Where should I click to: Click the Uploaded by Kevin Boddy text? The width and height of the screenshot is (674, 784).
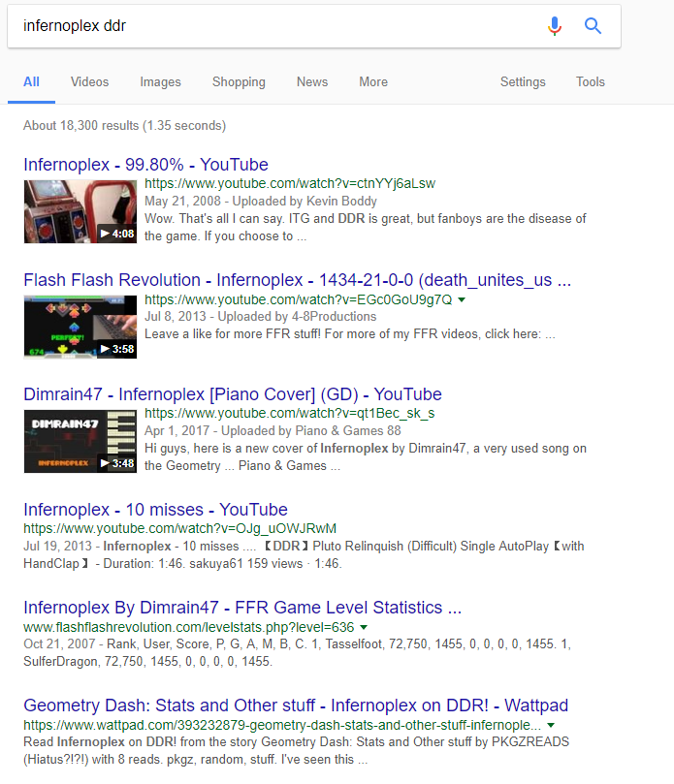(x=305, y=201)
